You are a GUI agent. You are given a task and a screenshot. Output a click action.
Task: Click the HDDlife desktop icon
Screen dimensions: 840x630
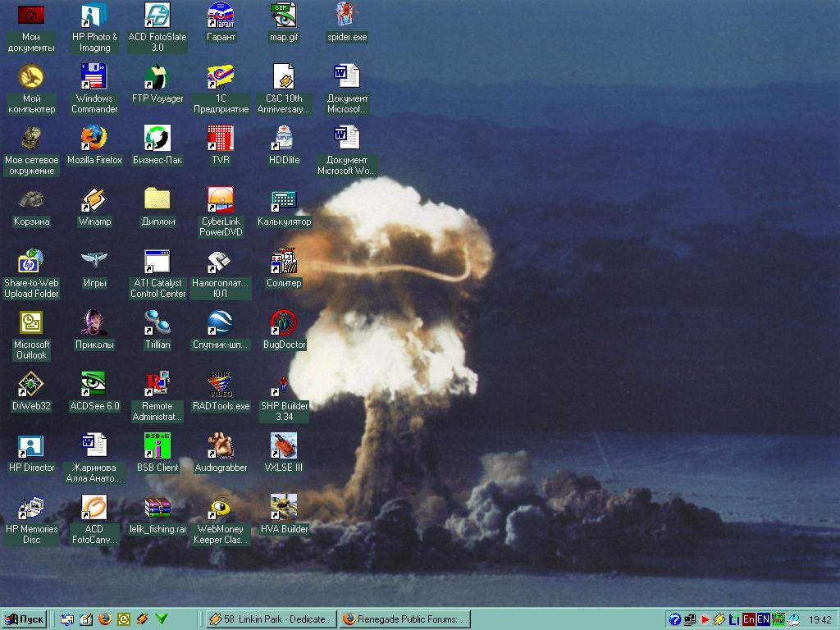click(284, 138)
